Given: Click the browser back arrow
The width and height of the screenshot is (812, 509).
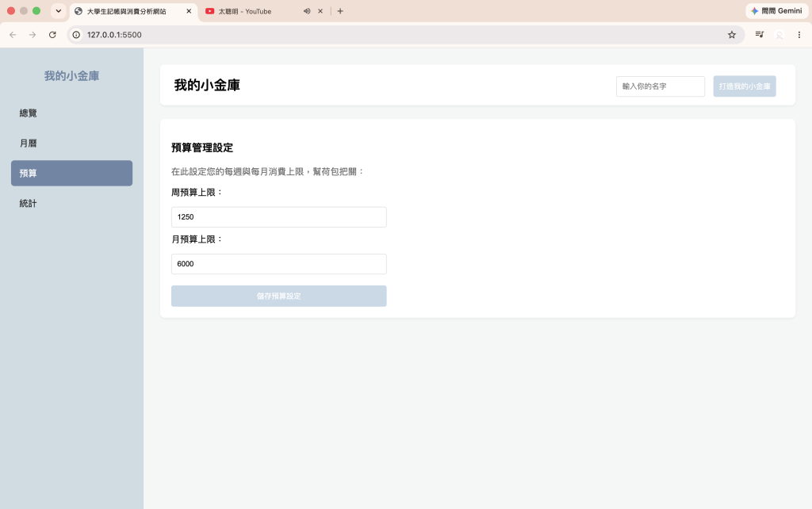Looking at the screenshot, I should click(13, 35).
